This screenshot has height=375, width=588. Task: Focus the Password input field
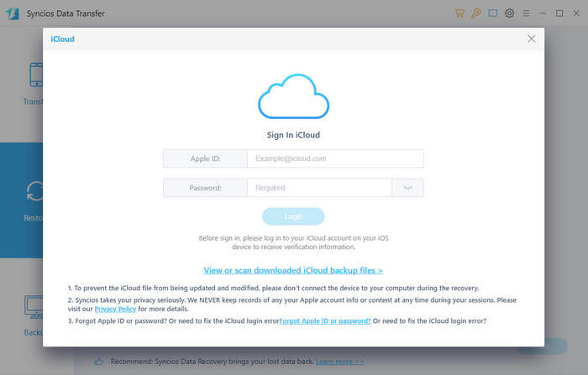pos(319,188)
